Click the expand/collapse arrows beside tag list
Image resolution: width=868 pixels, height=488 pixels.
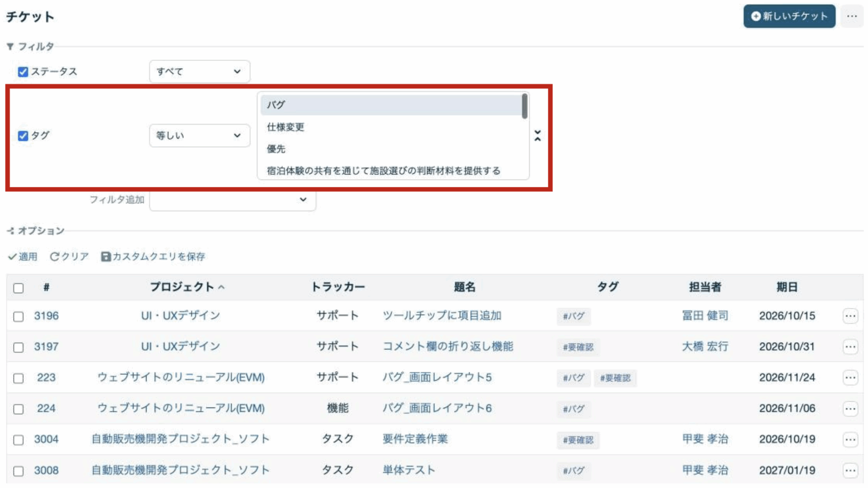coord(538,136)
